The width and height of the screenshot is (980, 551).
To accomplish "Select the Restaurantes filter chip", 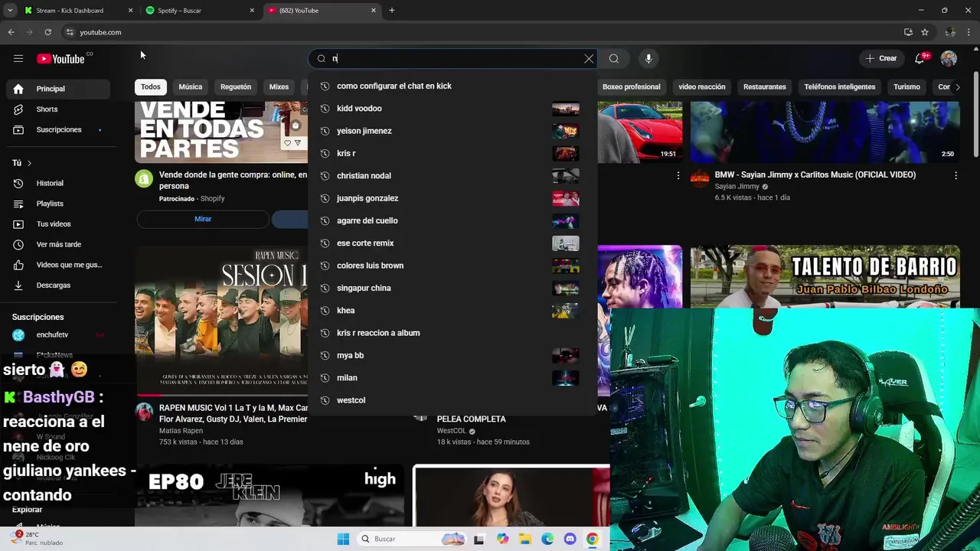I will 764,87.
